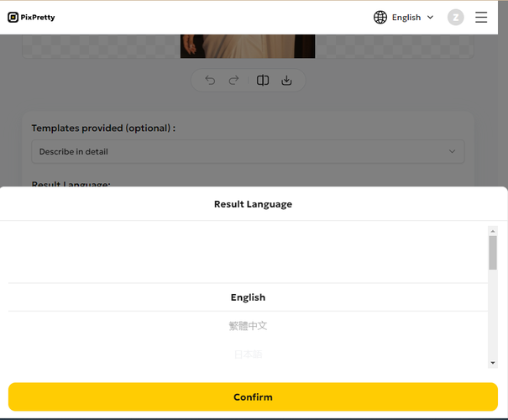
Task: Click the Result Language dialog title
Action: (253, 204)
